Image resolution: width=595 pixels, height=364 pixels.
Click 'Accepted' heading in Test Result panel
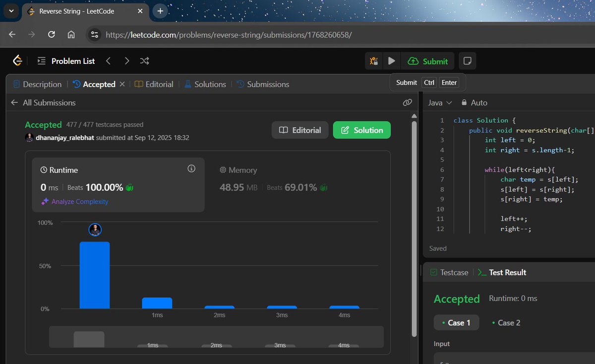click(x=457, y=299)
